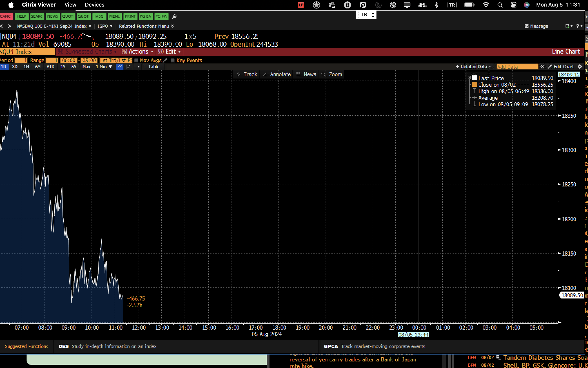This screenshot has height=368, width=588.
Task: Open the News overlay tool
Action: (x=306, y=74)
